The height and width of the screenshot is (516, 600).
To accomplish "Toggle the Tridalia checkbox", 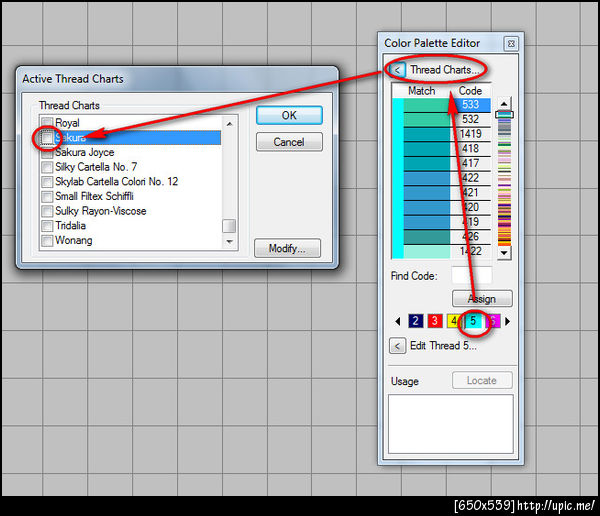I will tap(47, 225).
